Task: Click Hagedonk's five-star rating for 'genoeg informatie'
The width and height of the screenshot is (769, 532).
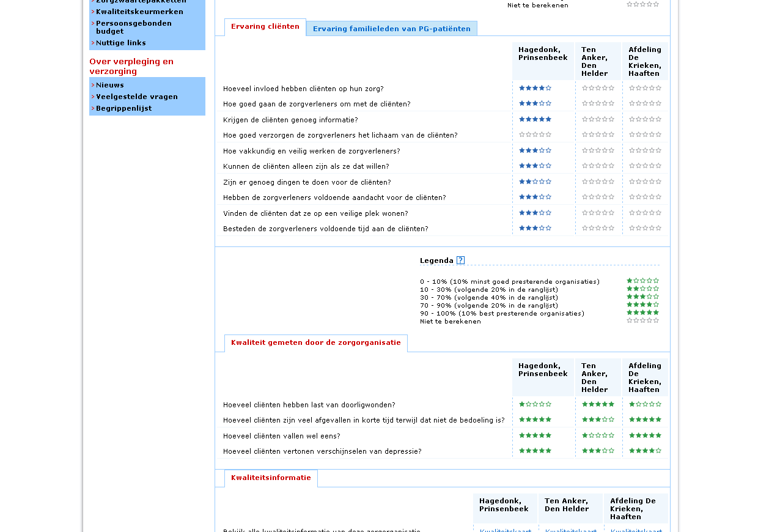Action: tap(535, 119)
